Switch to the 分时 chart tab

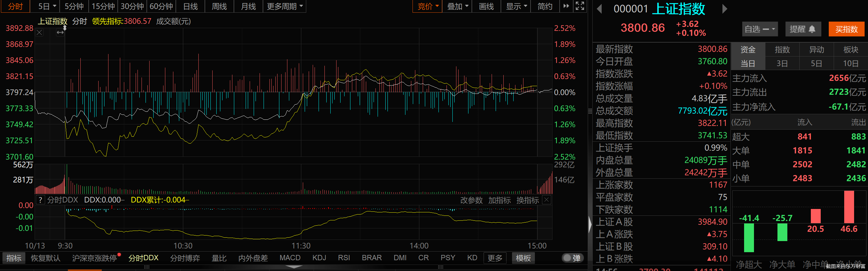pos(15,6)
